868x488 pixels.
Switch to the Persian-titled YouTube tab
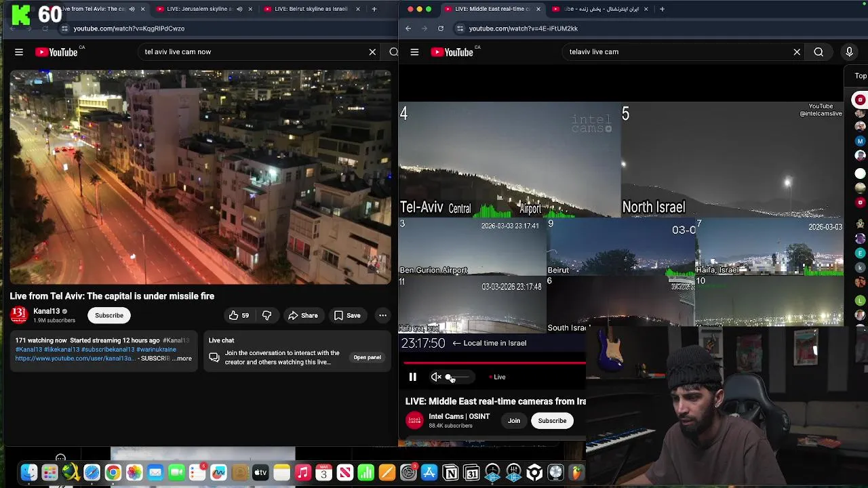(x=601, y=9)
